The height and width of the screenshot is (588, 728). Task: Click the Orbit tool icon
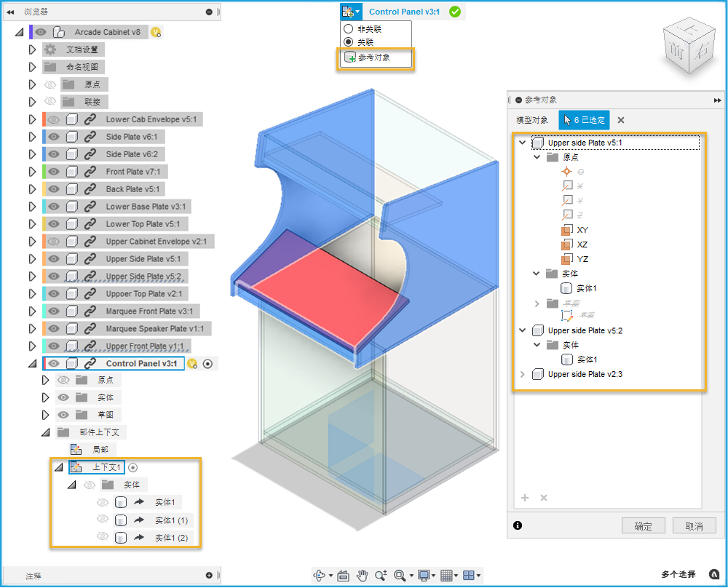pyautogui.click(x=320, y=576)
